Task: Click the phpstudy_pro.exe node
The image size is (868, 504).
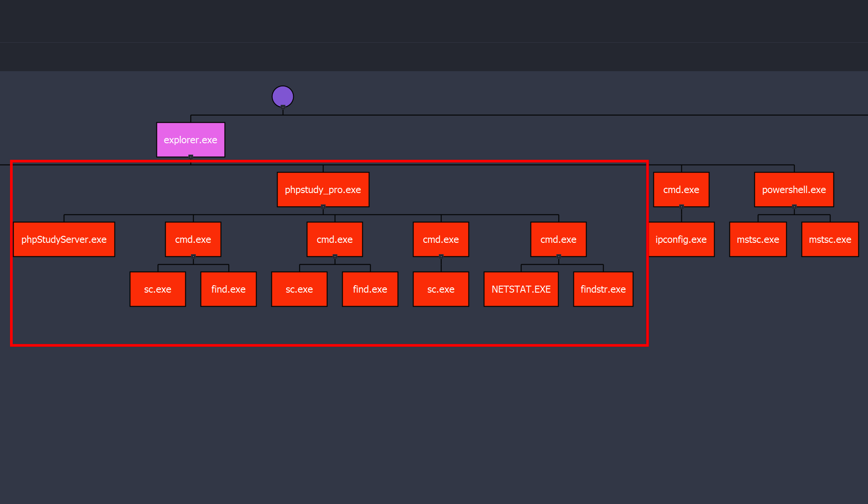Action: pyautogui.click(x=323, y=190)
